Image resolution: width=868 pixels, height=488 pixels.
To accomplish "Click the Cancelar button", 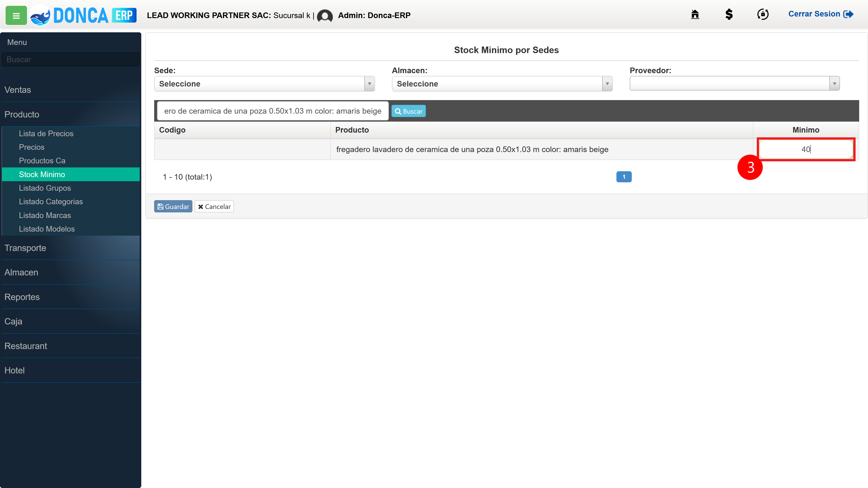I will (x=214, y=206).
